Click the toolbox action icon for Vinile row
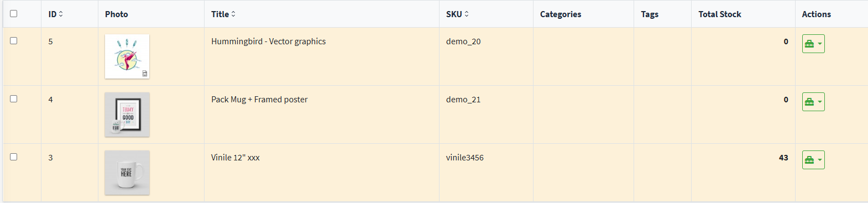This screenshot has width=868, height=203. point(809,160)
